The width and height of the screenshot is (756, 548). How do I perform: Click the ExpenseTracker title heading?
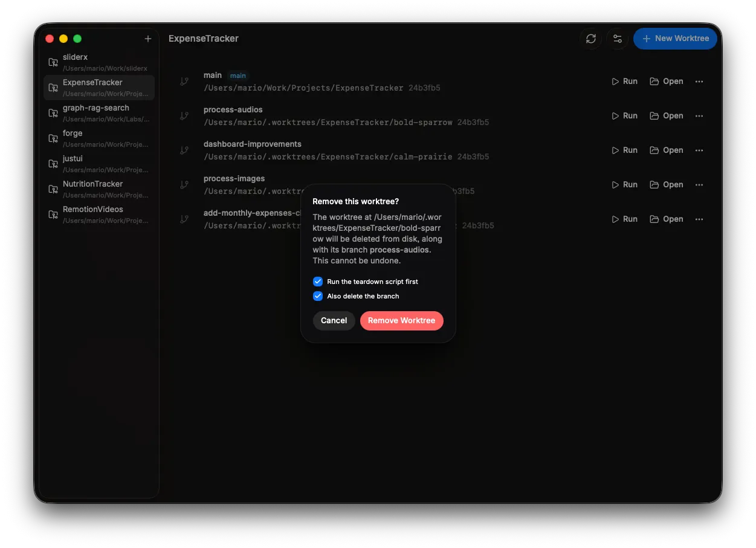(204, 39)
